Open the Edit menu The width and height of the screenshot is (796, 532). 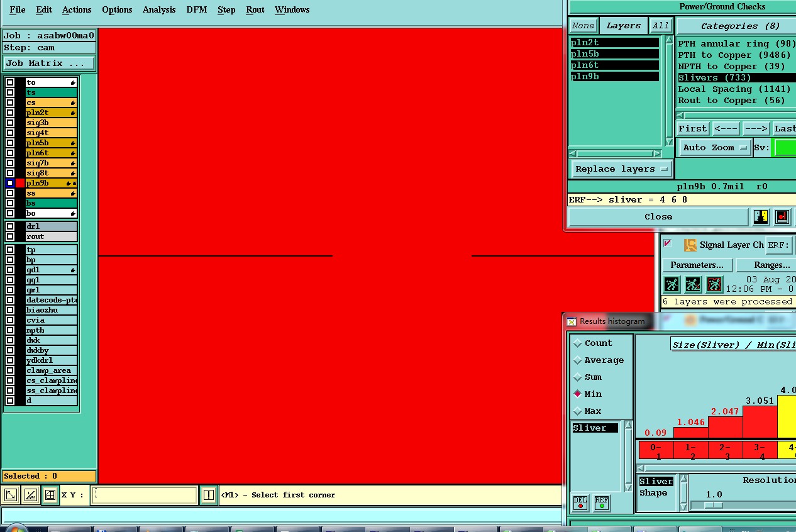[44, 10]
